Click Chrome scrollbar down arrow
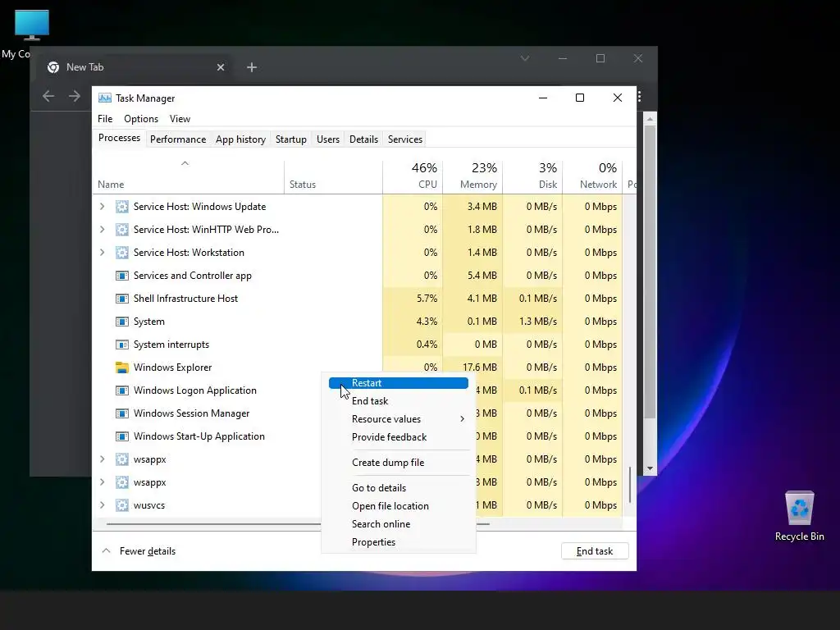840x630 pixels. tap(650, 468)
